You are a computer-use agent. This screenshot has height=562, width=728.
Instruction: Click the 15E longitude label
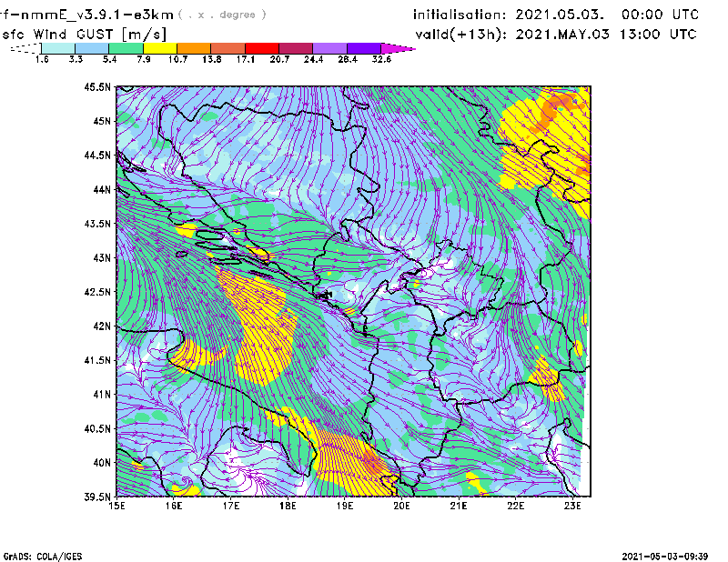click(116, 506)
